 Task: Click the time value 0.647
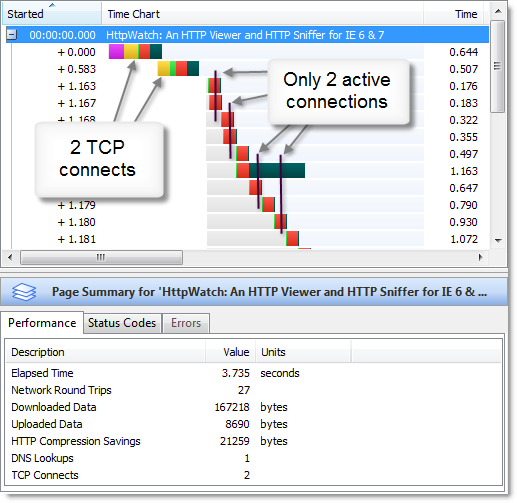[463, 188]
